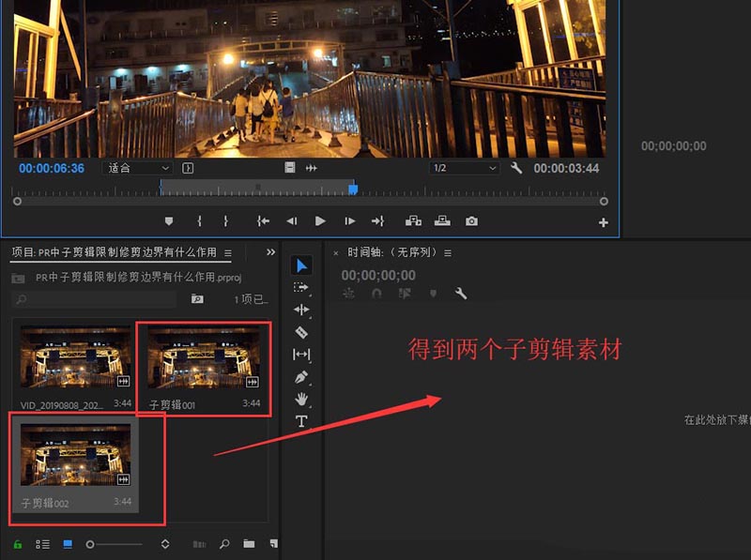
Task: Select the Razor tool
Action: pos(301,332)
